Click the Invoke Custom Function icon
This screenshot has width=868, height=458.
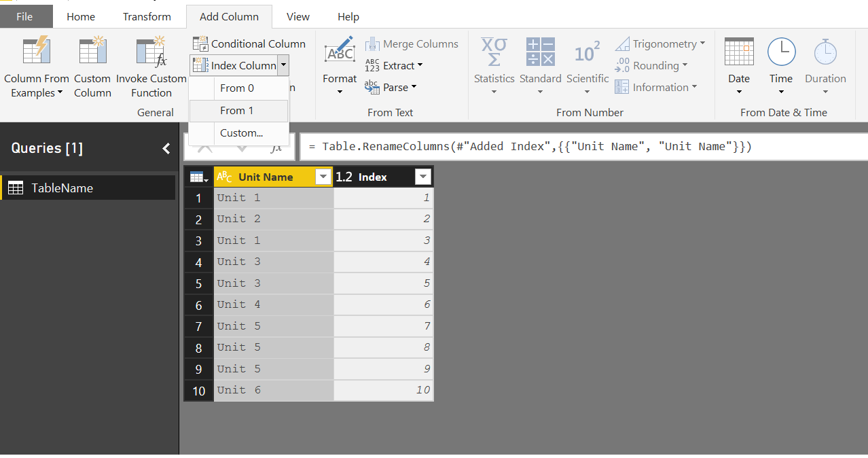(151, 52)
